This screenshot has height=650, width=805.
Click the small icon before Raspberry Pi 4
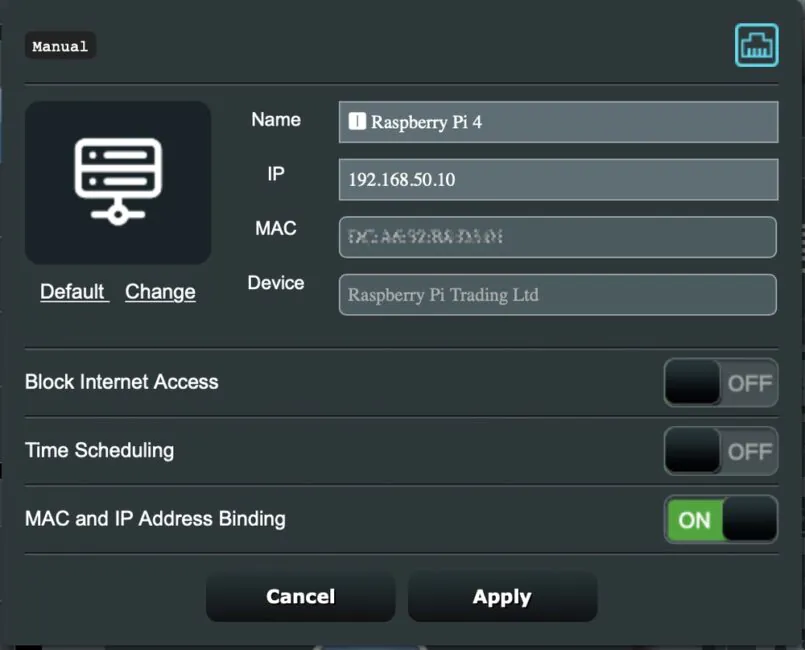pyautogui.click(x=357, y=122)
